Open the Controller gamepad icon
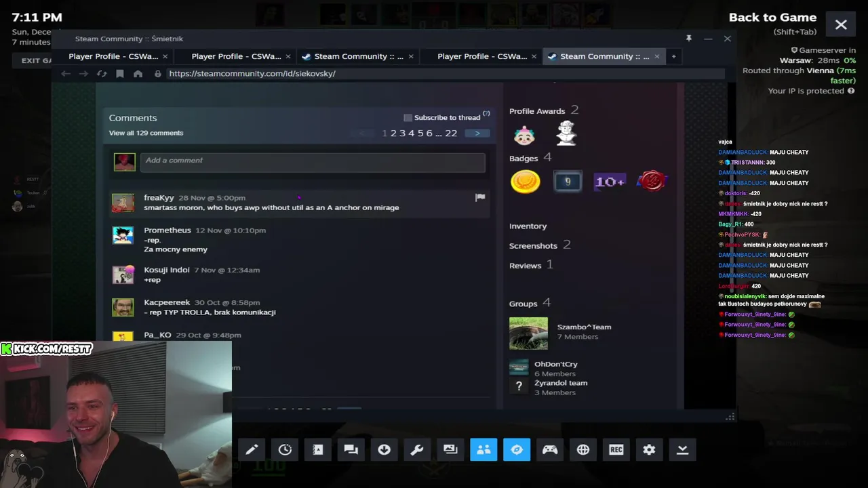Viewport: 868px width, 488px height. point(550,449)
